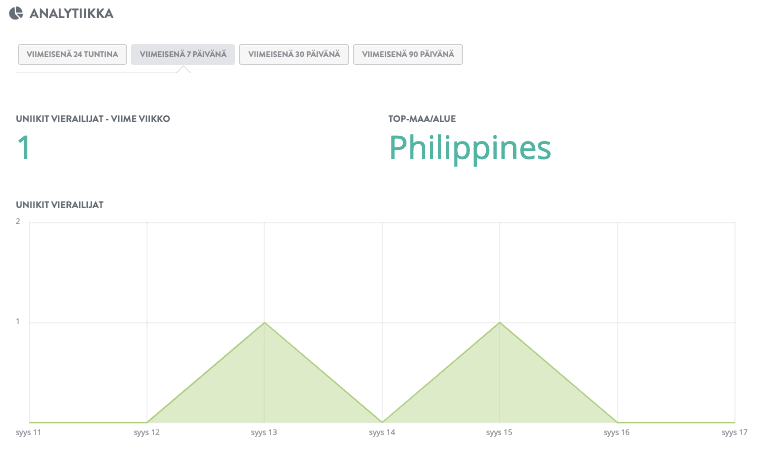764x449 pixels.
Task: Click the syys 17 axis label
Action: click(734, 433)
